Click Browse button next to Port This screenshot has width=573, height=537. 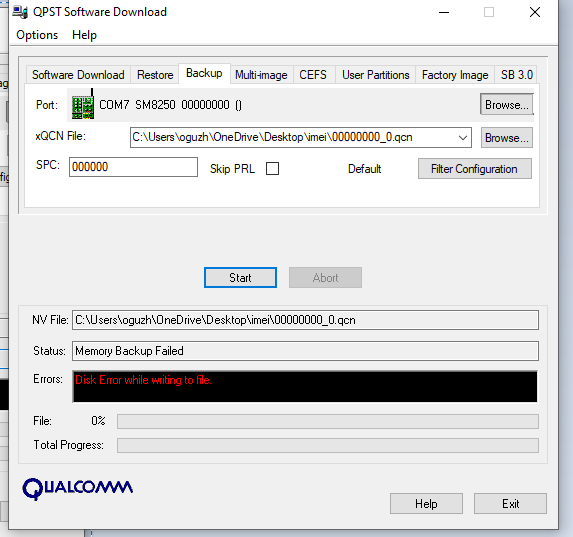(507, 105)
